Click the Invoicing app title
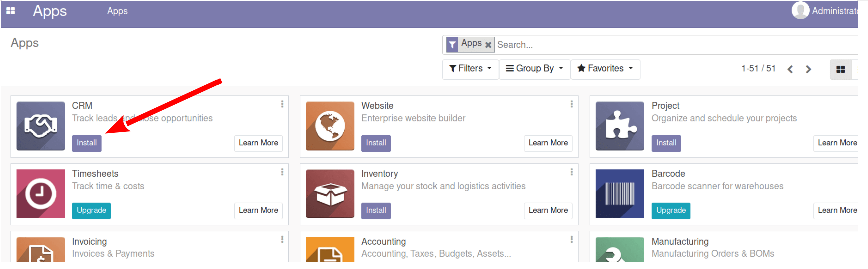 (89, 242)
